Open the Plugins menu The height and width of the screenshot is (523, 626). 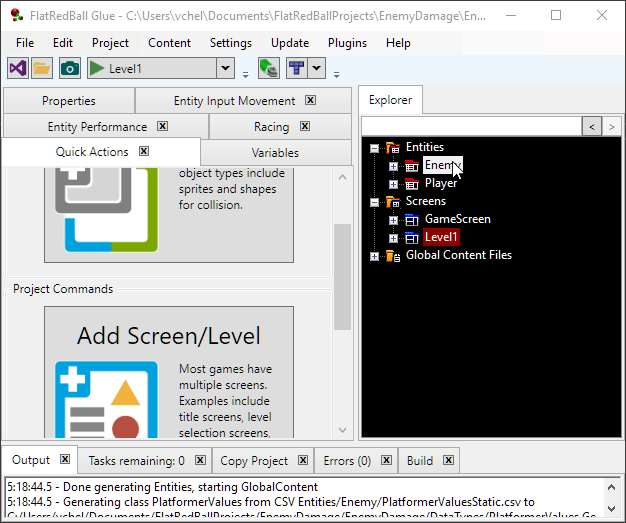click(347, 43)
